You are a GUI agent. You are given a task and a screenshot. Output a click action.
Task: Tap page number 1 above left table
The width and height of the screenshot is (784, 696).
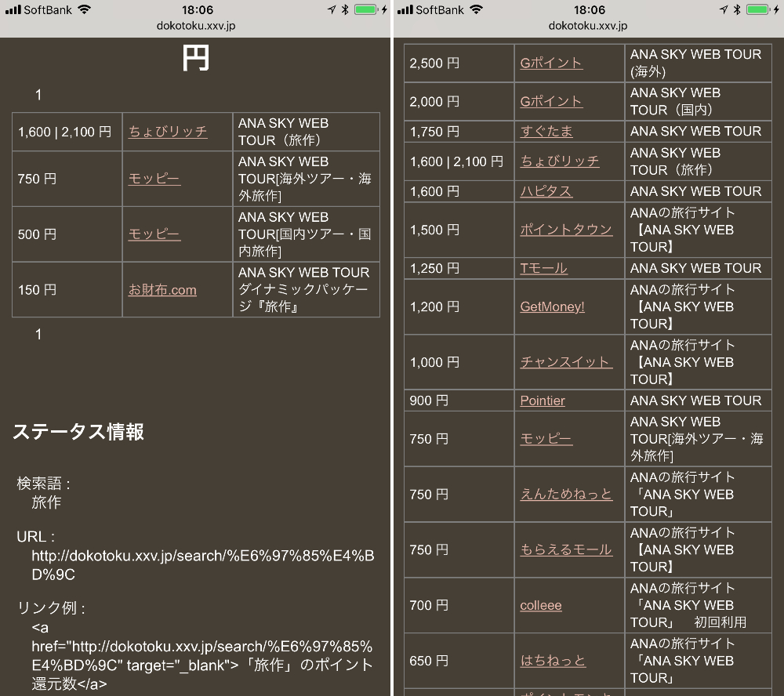[38, 95]
